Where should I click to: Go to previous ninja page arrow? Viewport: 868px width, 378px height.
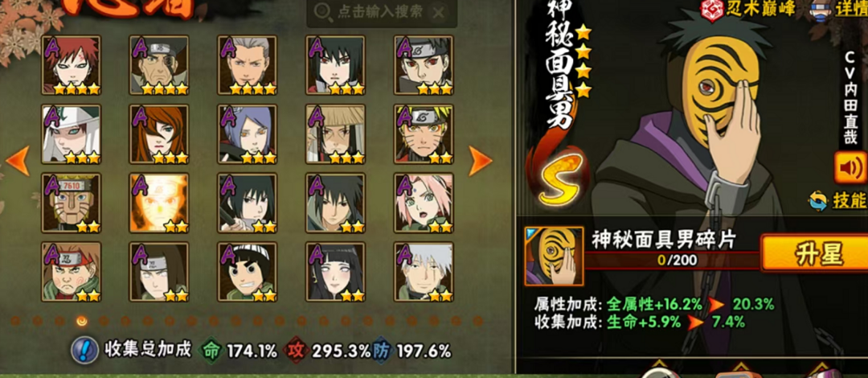point(17,162)
